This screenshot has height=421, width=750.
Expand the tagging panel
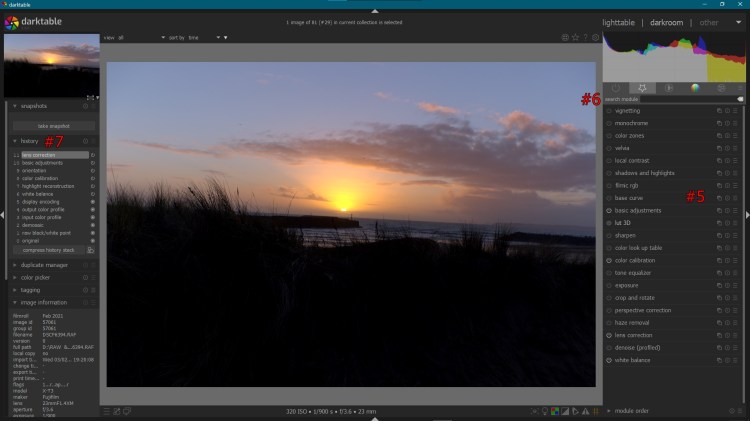click(x=31, y=290)
